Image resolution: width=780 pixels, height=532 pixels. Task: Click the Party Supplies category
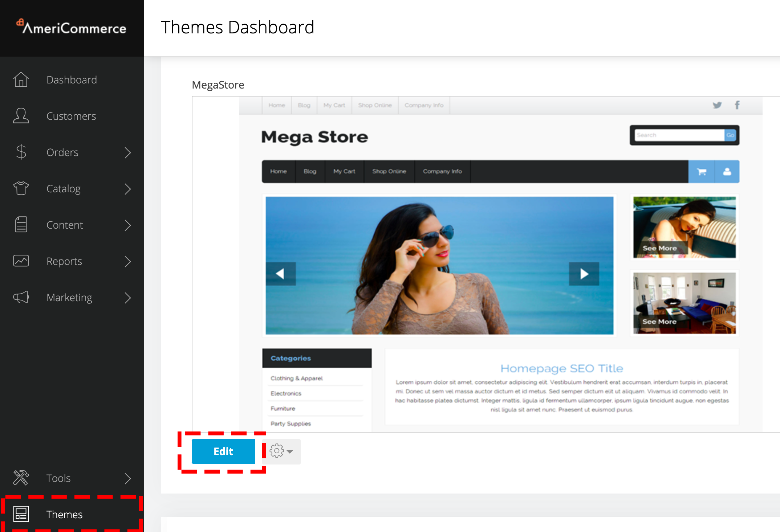291,424
